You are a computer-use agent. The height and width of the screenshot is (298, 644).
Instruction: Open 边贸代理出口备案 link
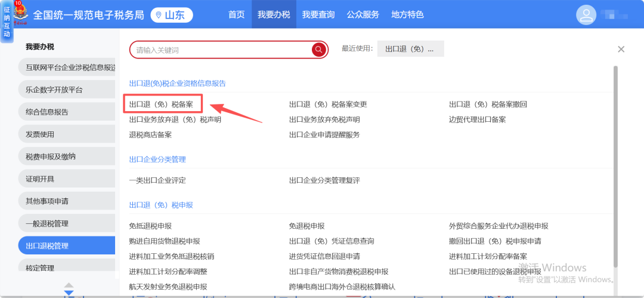coord(477,119)
